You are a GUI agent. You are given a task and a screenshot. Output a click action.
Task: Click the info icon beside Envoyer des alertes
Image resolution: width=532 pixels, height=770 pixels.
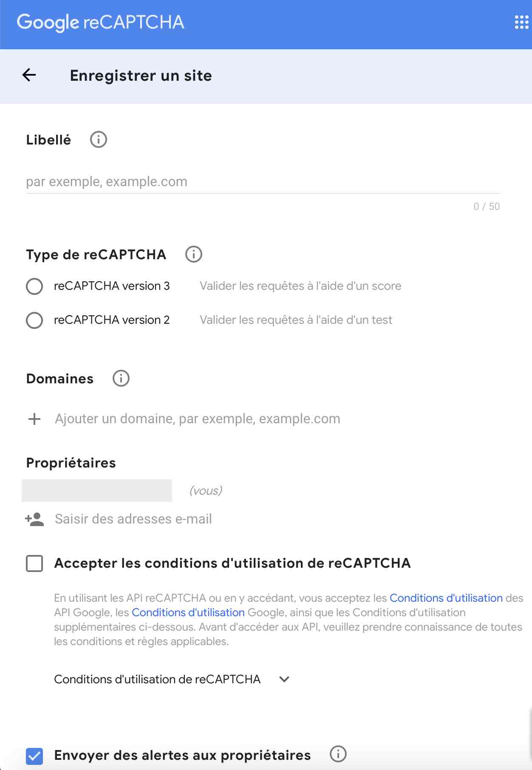tap(338, 754)
